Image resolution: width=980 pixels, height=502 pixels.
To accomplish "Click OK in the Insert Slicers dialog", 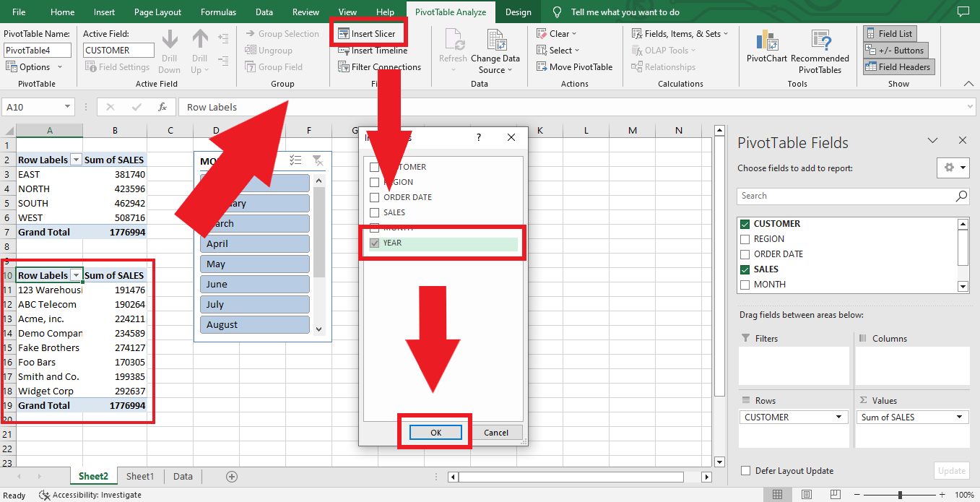I will coord(435,432).
